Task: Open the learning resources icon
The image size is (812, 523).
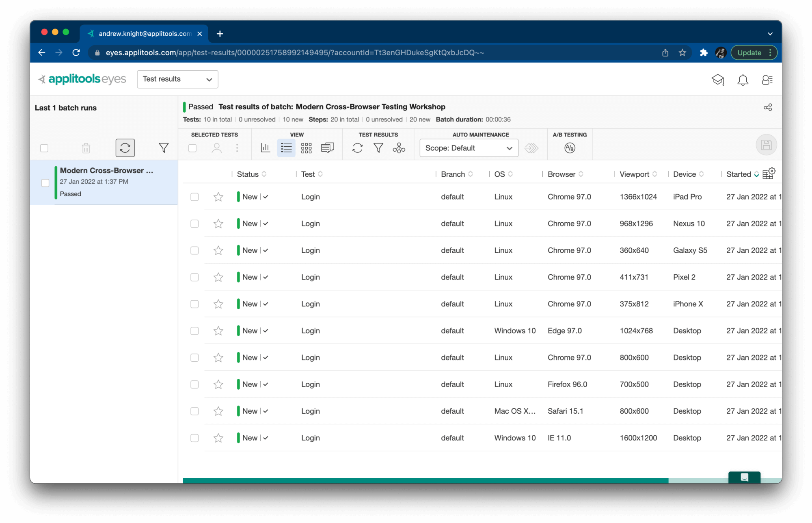Action: click(x=718, y=80)
